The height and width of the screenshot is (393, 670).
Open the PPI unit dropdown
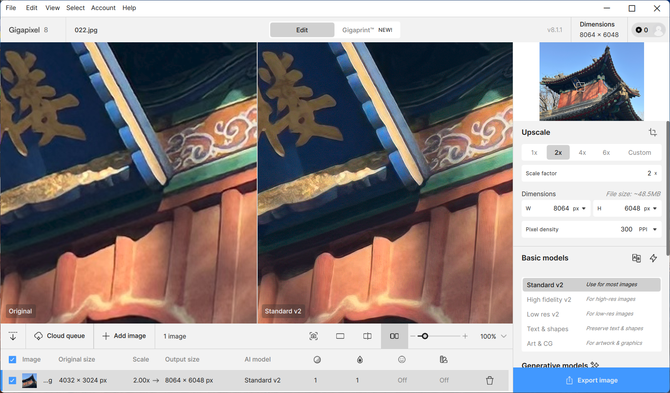pyautogui.click(x=648, y=229)
